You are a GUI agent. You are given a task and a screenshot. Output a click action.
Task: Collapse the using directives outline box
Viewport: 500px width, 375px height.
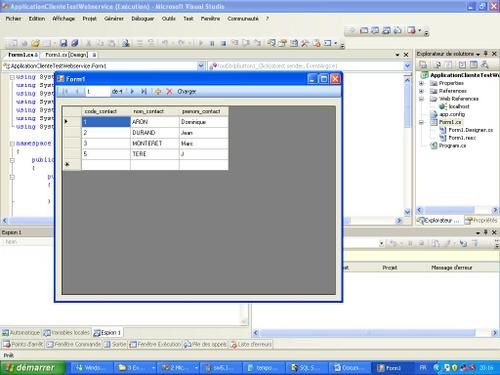coord(12,77)
